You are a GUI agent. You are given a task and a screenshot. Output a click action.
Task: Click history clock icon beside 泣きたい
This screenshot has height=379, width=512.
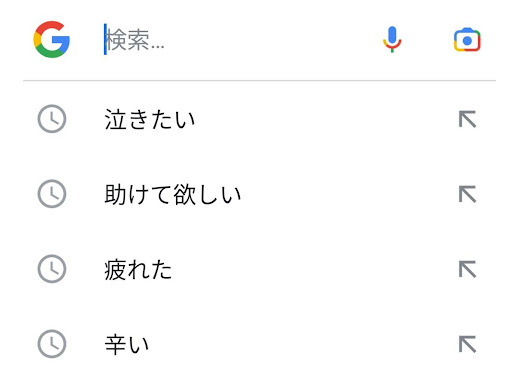pyautogui.click(x=52, y=119)
